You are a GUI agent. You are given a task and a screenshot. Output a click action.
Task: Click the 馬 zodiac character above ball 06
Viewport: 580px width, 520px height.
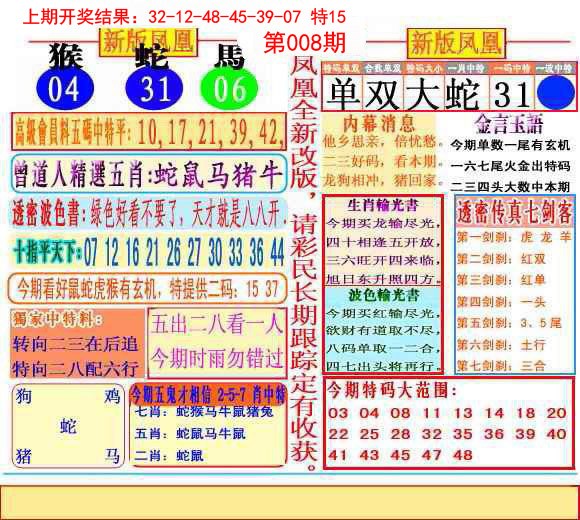click(229, 57)
